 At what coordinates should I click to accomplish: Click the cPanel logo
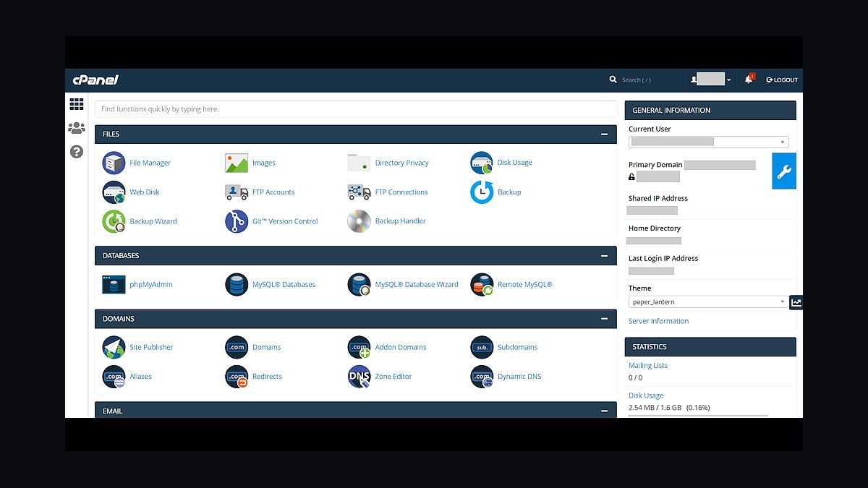[x=95, y=80]
